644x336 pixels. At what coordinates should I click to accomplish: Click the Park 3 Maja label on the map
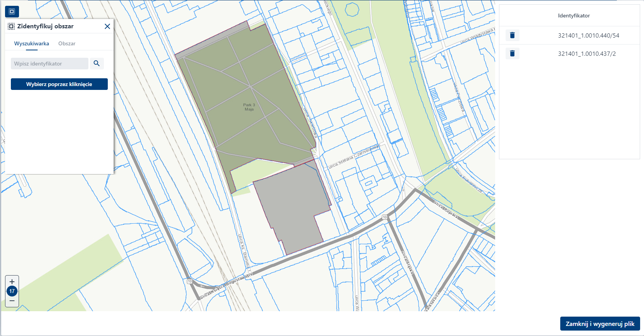(249, 107)
